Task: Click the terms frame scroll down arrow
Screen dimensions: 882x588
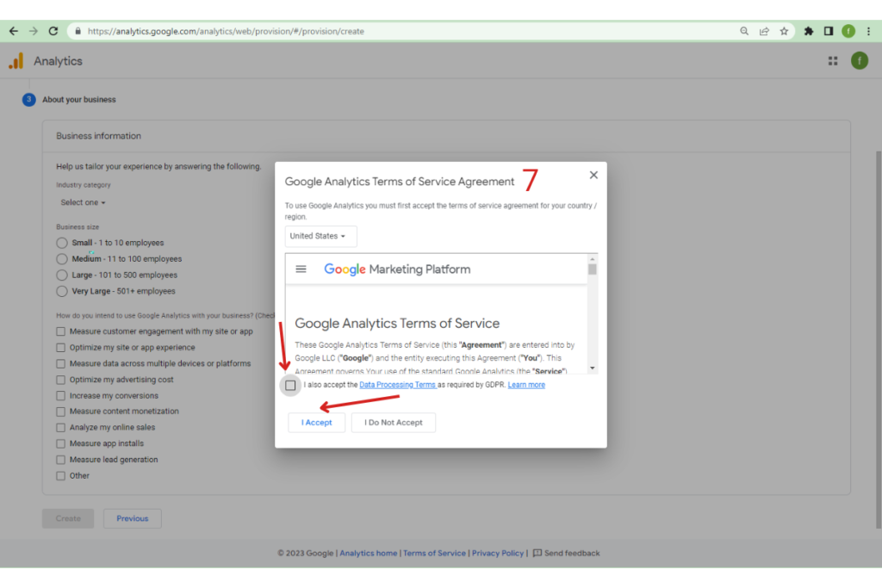Action: tap(593, 368)
